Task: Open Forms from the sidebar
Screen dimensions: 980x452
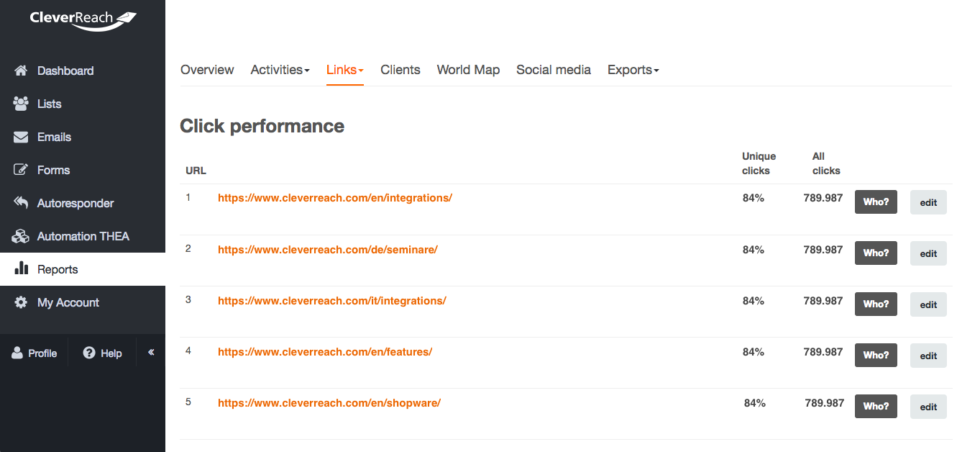Action: (83, 170)
